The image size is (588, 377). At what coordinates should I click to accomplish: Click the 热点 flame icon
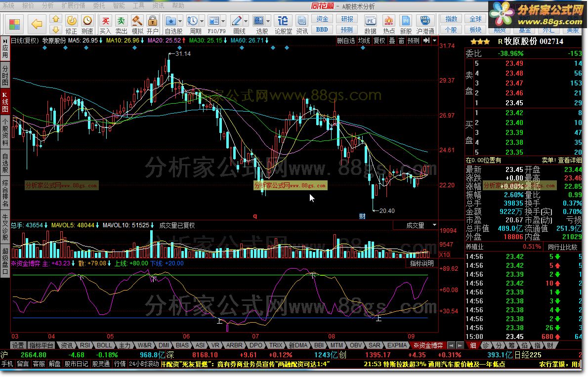[x=389, y=21]
